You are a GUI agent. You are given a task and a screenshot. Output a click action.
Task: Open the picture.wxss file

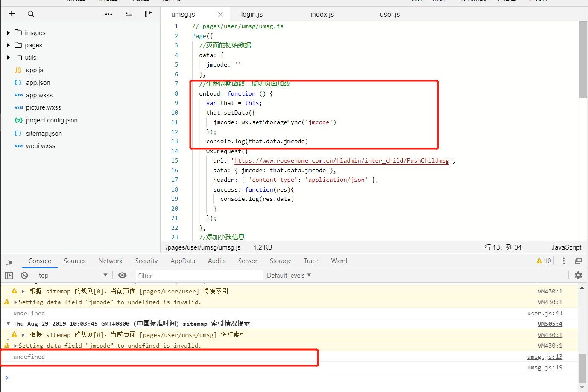[x=44, y=107]
